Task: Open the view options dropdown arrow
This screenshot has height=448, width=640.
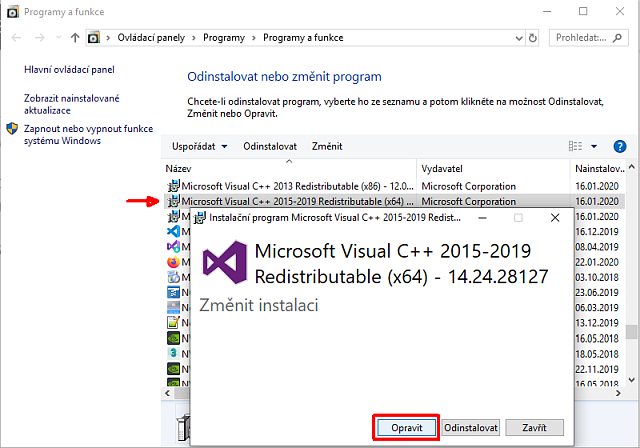Action: point(594,146)
